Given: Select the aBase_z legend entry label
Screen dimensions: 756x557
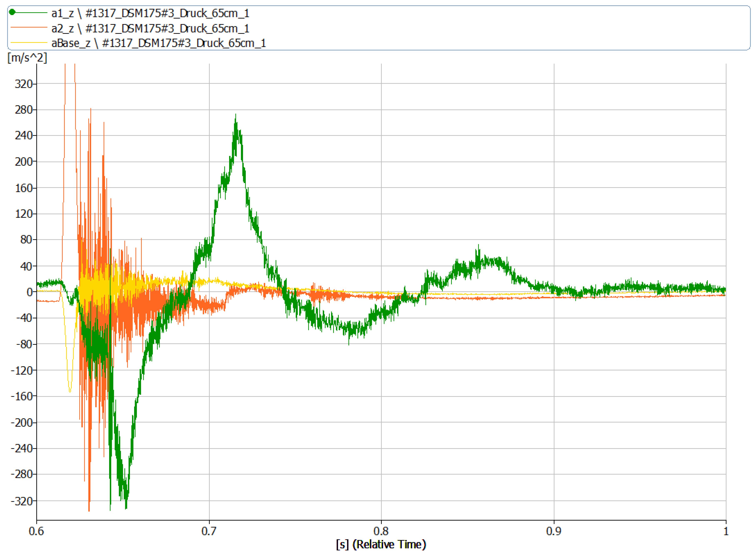Looking at the screenshot, I should 159,43.
